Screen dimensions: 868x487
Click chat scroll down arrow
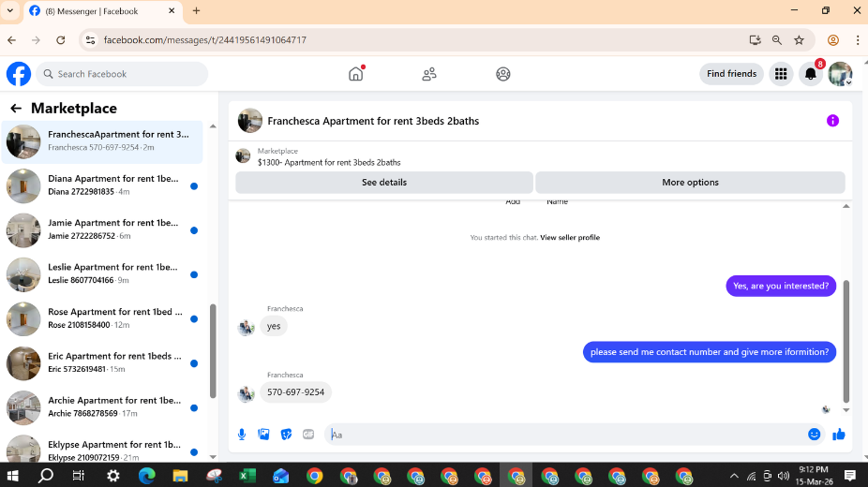click(x=846, y=410)
